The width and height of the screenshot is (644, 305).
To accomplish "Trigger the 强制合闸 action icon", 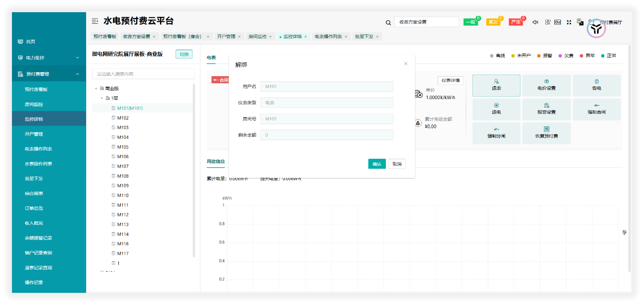I will coord(597,109).
